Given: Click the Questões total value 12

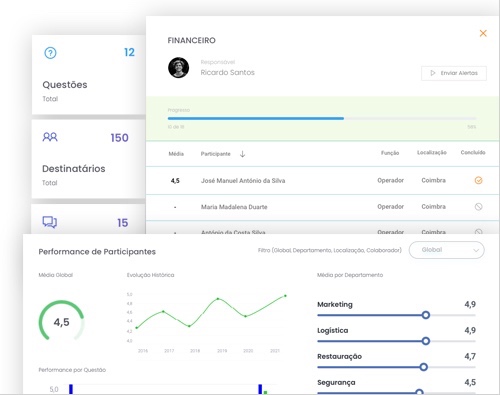Looking at the screenshot, I should (x=129, y=52).
